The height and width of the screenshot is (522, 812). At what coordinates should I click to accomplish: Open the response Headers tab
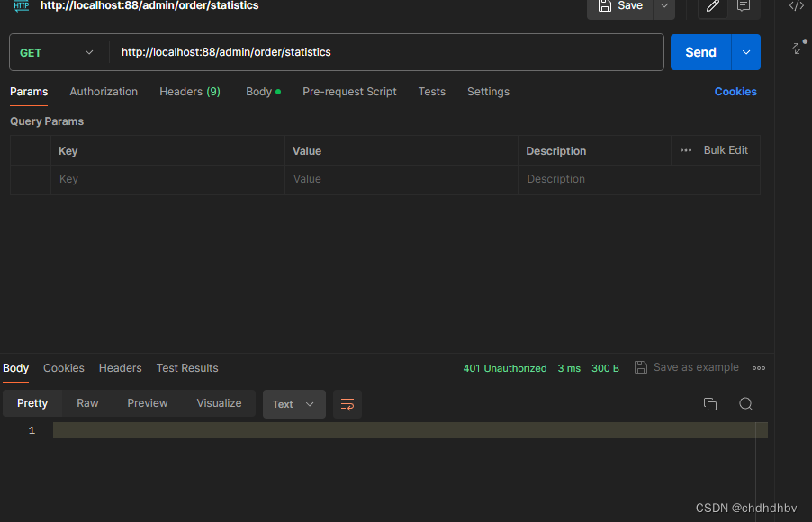(x=120, y=368)
